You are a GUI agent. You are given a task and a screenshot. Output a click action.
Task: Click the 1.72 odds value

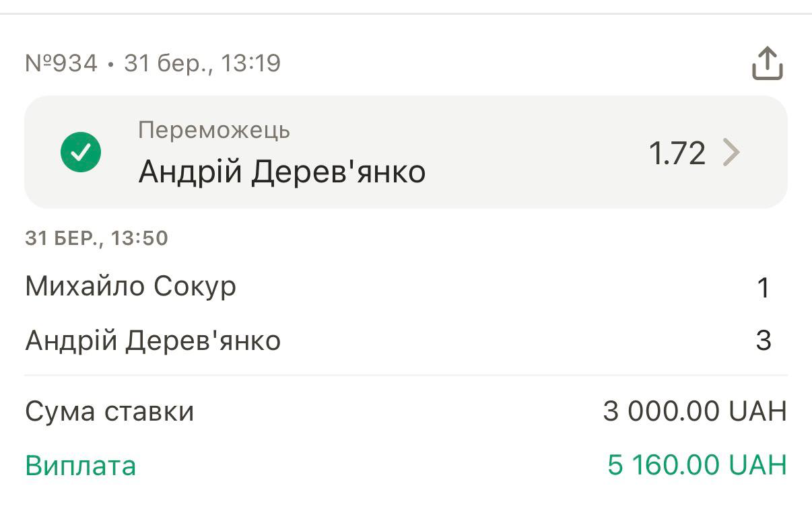[x=677, y=153]
